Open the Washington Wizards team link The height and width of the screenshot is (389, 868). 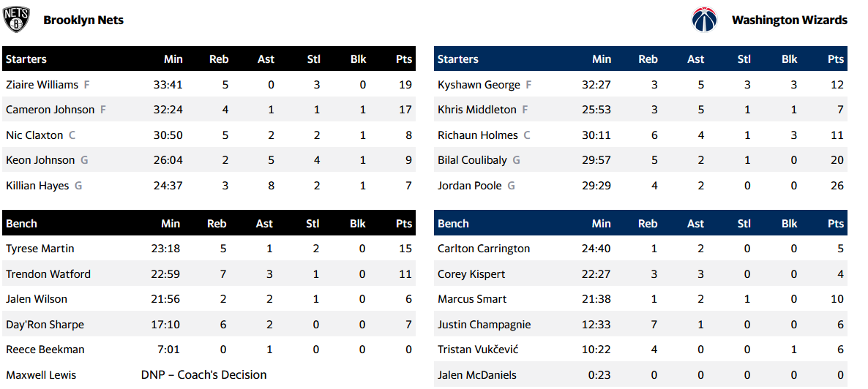pyautogui.click(x=789, y=20)
